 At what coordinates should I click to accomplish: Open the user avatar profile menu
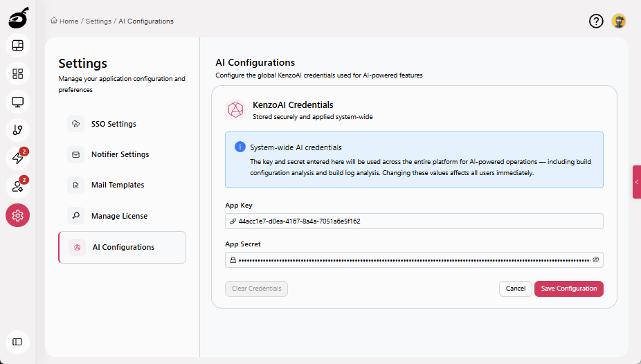coord(619,21)
